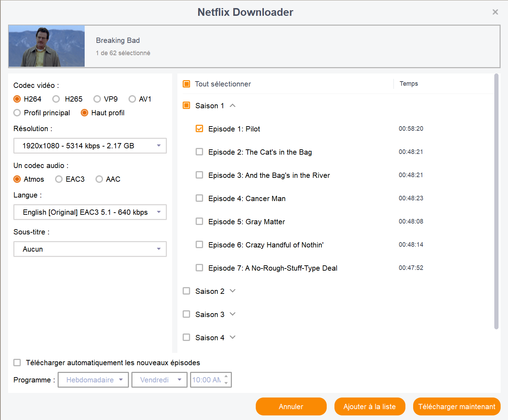Click the 00:48:23 duration text

point(411,198)
